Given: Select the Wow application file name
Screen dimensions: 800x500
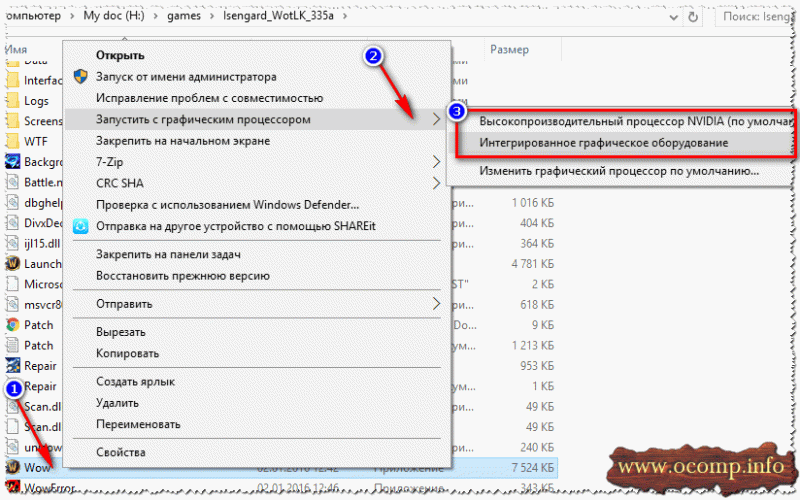Looking at the screenshot, I should coord(37,467).
